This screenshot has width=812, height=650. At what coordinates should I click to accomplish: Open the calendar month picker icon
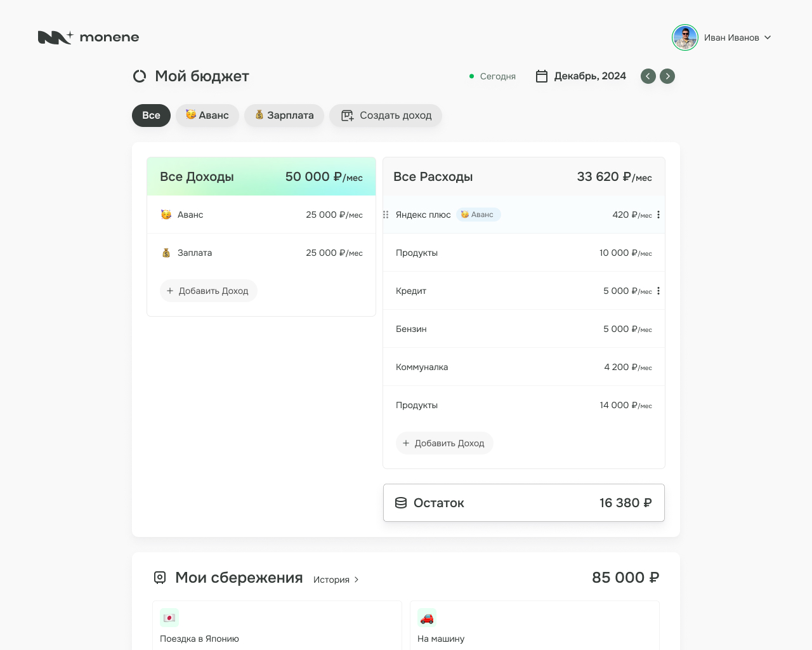542,76
